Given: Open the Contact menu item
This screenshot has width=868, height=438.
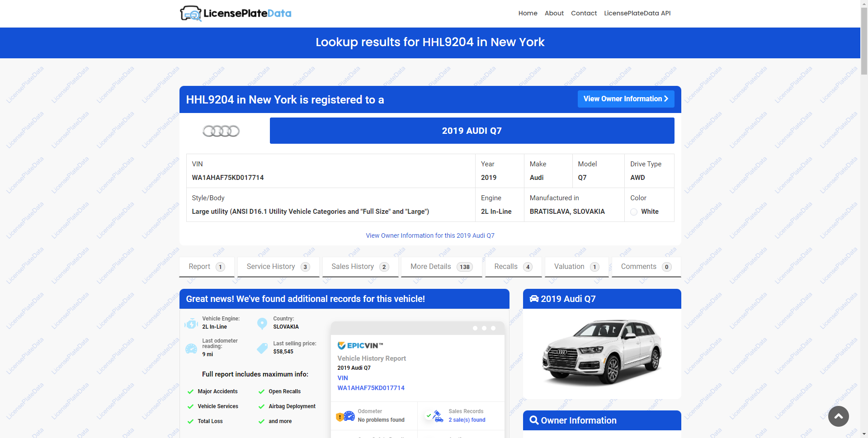Looking at the screenshot, I should [584, 13].
